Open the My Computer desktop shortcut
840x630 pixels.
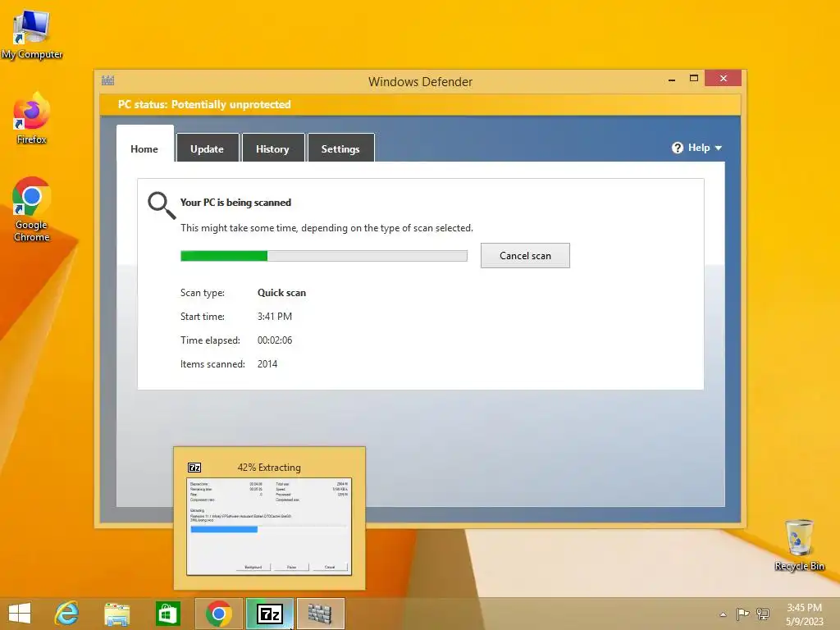(x=31, y=34)
